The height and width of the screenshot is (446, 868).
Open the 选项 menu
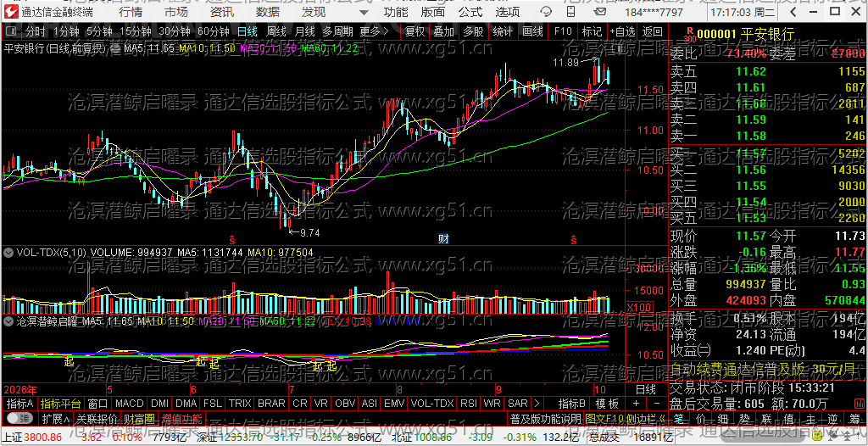[x=508, y=12]
